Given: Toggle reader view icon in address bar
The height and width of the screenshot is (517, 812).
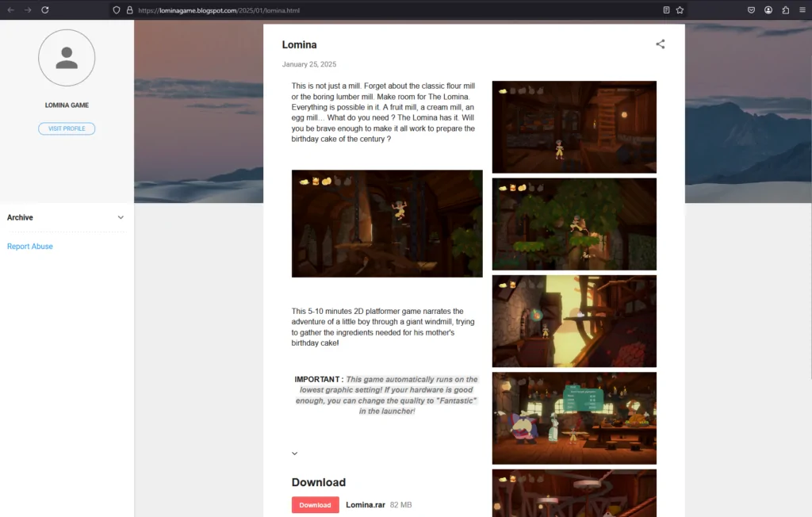Looking at the screenshot, I should [x=666, y=10].
